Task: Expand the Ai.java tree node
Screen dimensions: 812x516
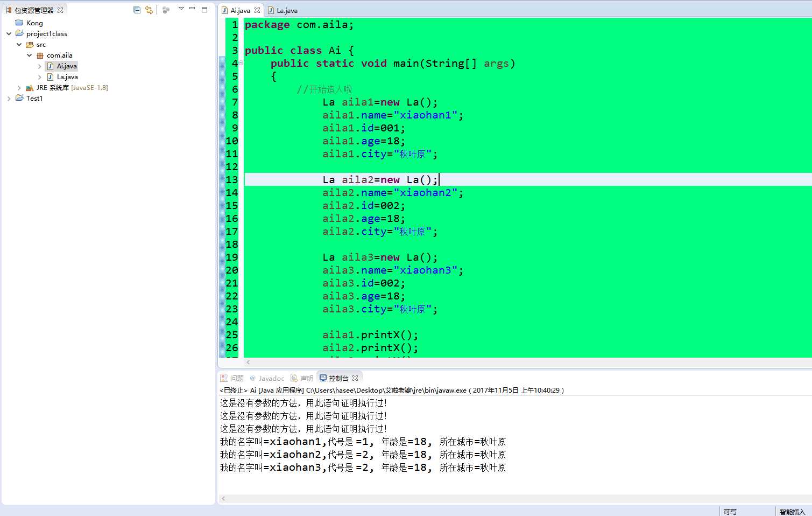Action: click(39, 66)
